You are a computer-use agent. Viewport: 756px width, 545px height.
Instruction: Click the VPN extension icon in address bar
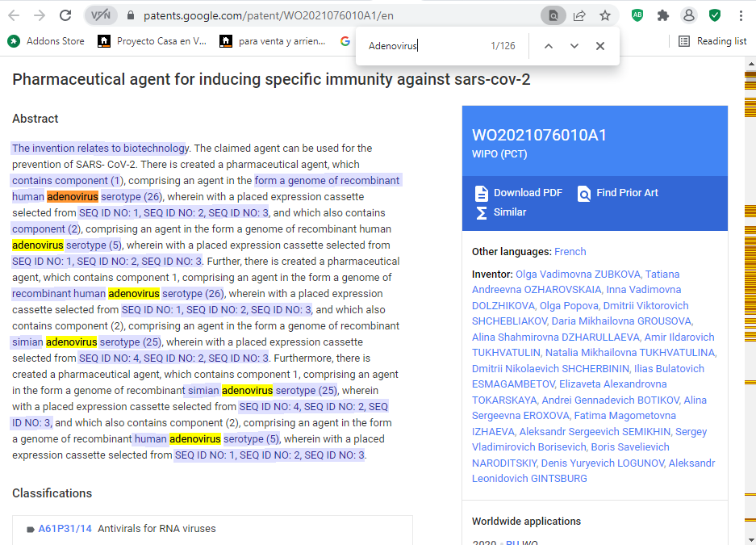pyautogui.click(x=100, y=15)
